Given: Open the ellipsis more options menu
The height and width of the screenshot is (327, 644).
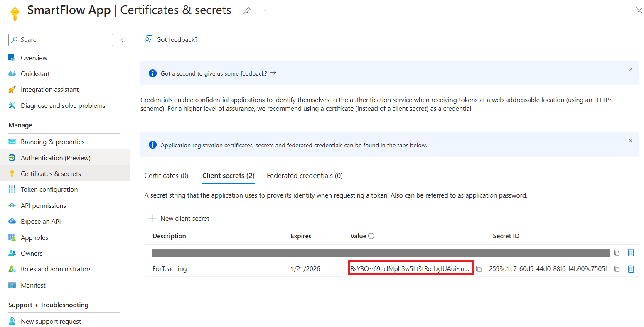Looking at the screenshot, I should [x=263, y=10].
